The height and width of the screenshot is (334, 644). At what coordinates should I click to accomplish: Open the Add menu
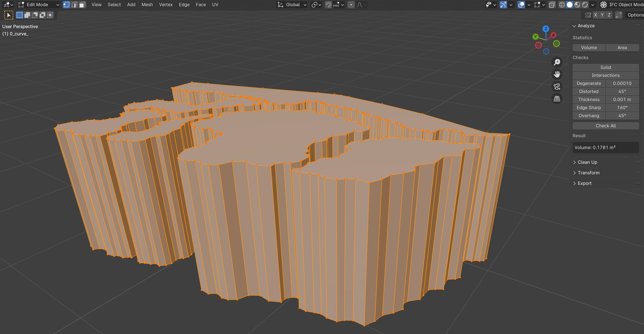(x=131, y=5)
